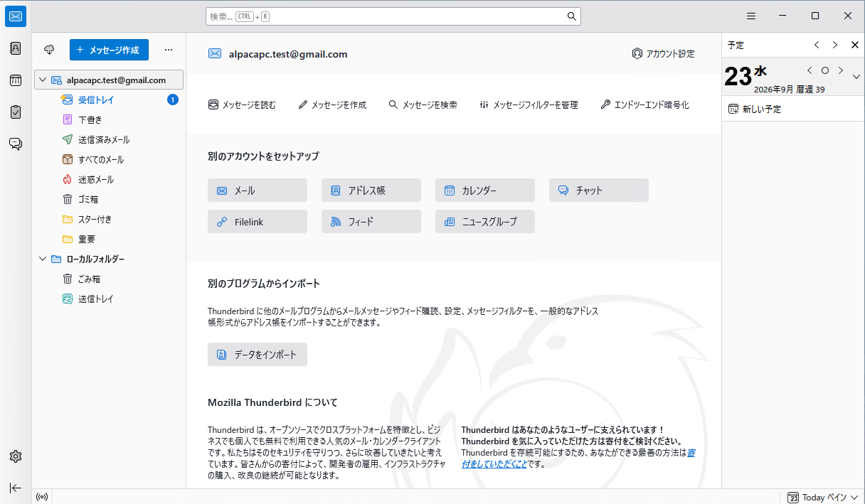This screenshot has height=504, width=865.
Task: Toggle Today ペイン chevron in status bar
Action: [x=854, y=498]
